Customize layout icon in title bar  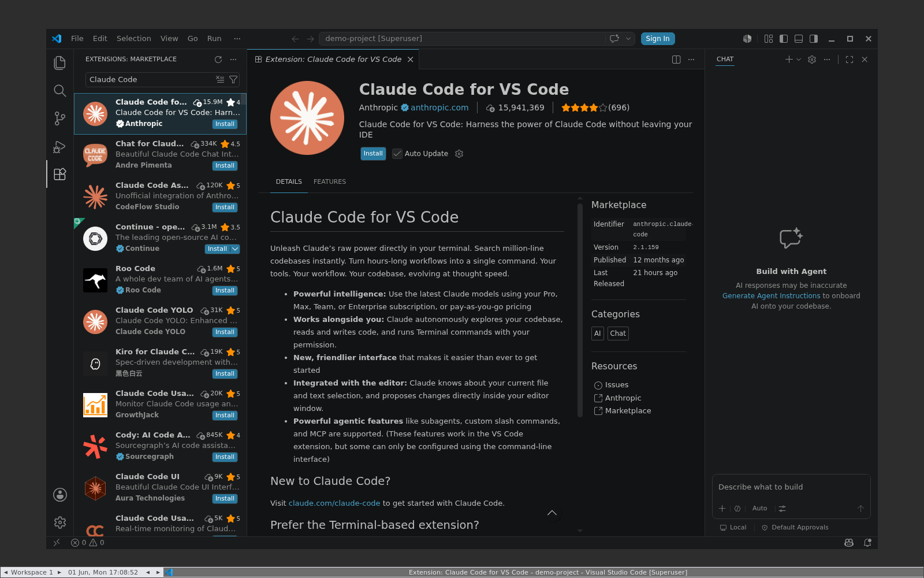769,39
